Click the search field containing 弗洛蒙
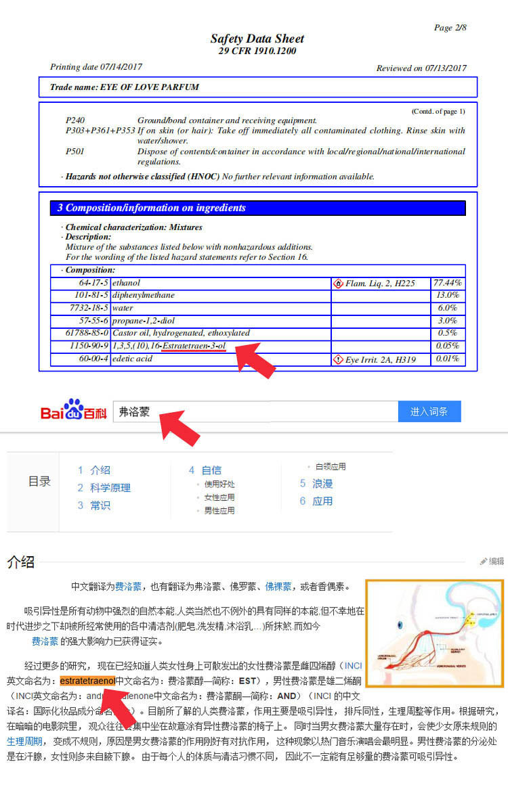Image resolution: width=508 pixels, height=812 pixels. (255, 411)
